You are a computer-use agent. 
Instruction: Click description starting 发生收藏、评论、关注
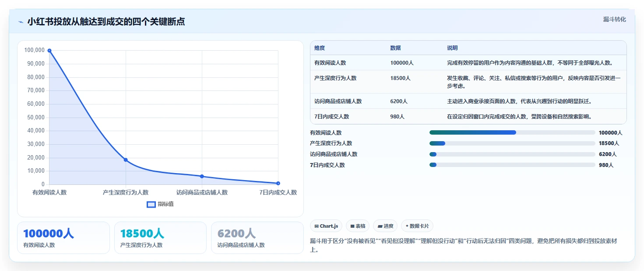(534, 82)
